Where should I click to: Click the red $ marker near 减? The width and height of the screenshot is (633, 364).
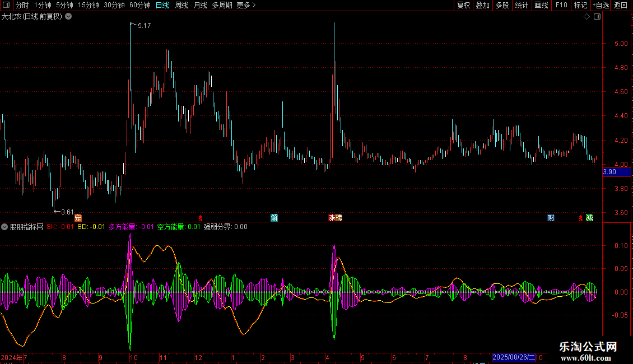pyautogui.click(x=580, y=218)
